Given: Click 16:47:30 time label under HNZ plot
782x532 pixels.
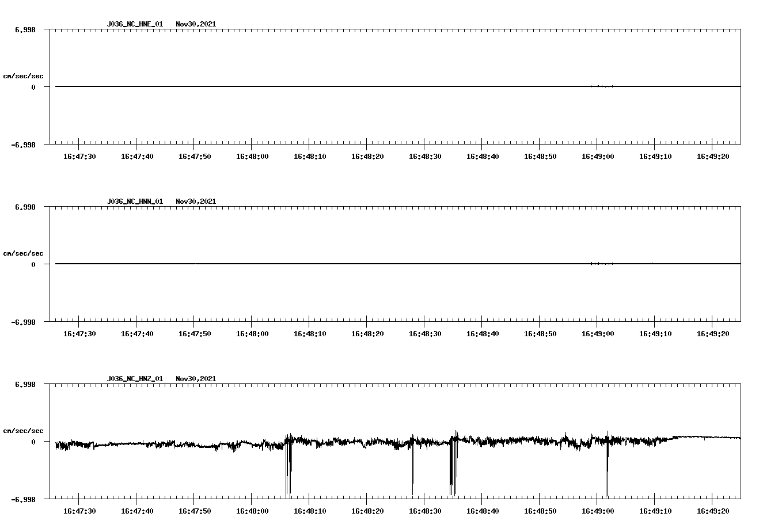Looking at the screenshot, I should (x=79, y=511).
